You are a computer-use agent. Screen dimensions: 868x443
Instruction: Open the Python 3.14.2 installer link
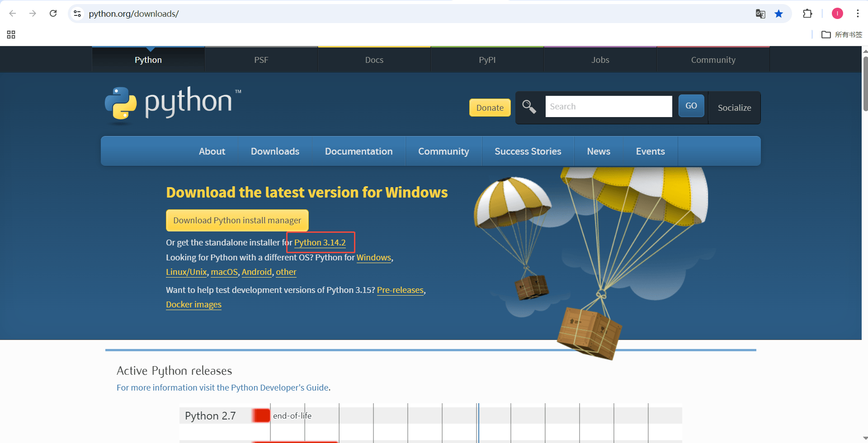(320, 243)
